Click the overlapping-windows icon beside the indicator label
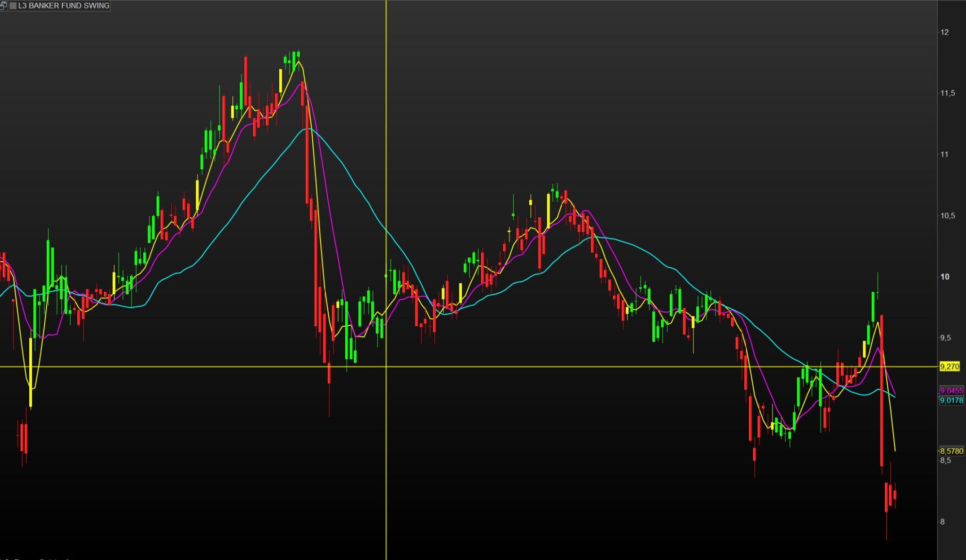Screen dimensions: 966x560 tap(3, 6)
